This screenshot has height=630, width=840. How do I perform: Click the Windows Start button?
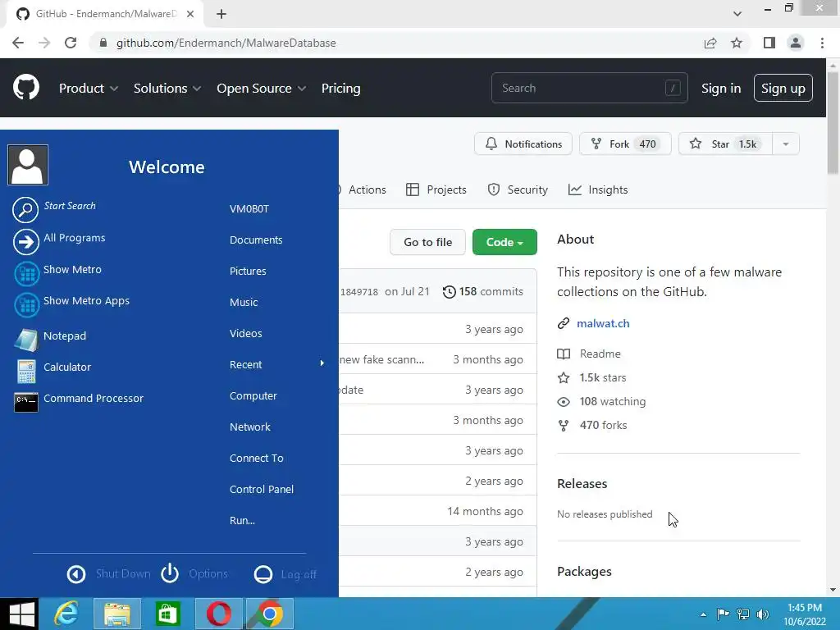coord(21,614)
